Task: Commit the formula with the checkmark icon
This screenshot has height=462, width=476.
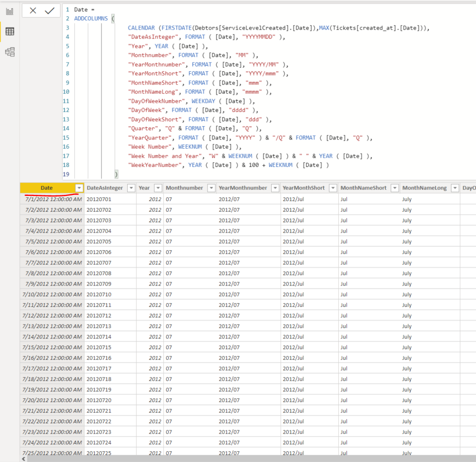Action: click(49, 11)
